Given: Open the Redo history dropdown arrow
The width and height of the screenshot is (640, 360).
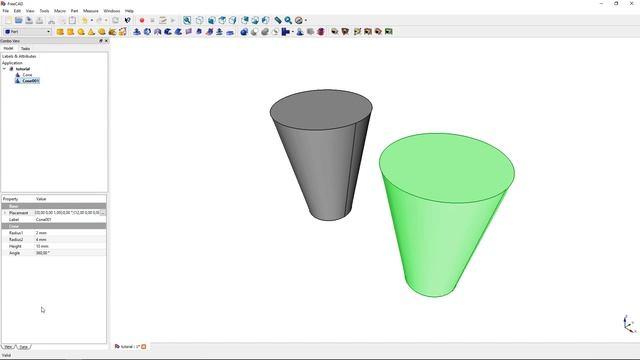Looking at the screenshot, I should click(x=106, y=20).
